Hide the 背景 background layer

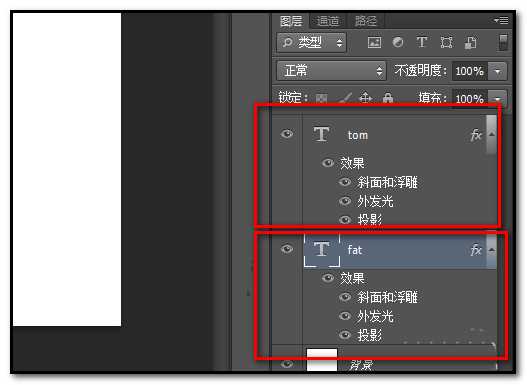(x=287, y=364)
